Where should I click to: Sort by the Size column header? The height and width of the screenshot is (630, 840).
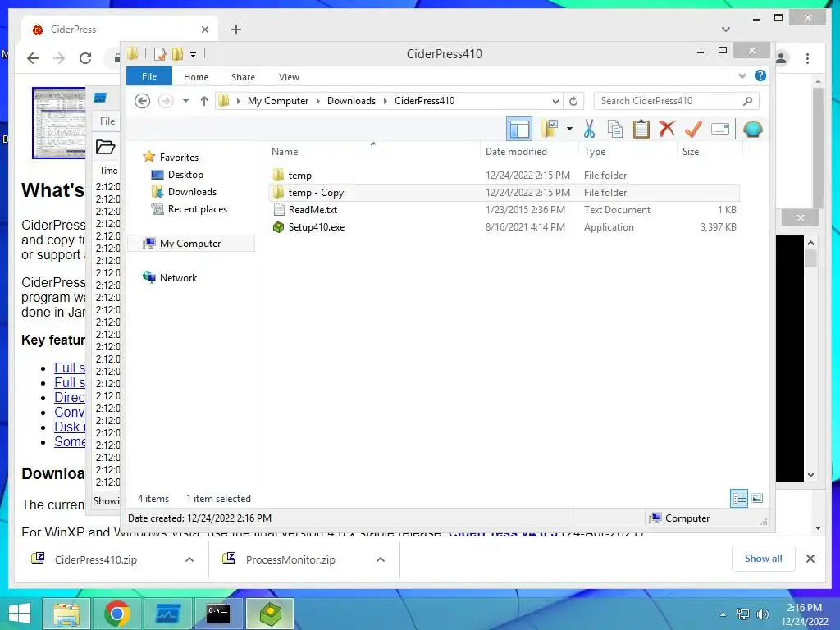710,152
